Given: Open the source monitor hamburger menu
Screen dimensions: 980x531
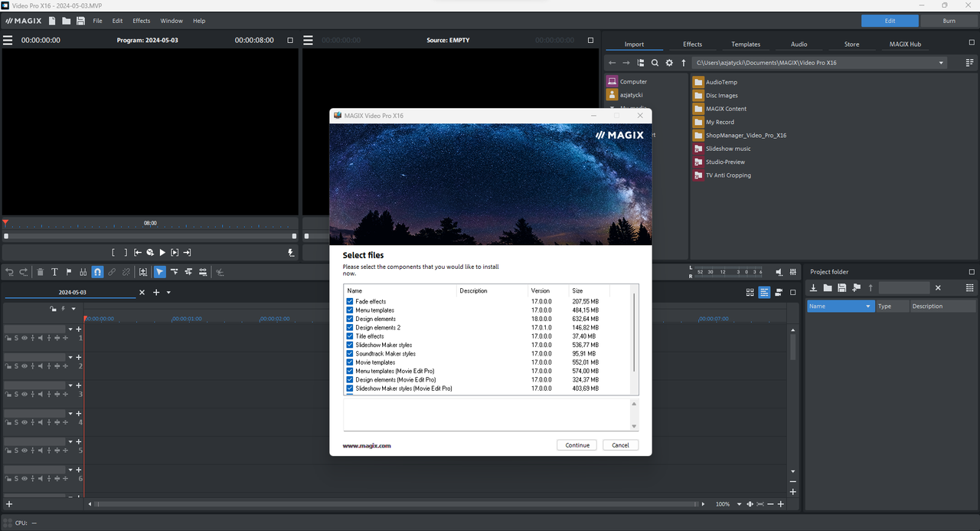Looking at the screenshot, I should coord(309,40).
